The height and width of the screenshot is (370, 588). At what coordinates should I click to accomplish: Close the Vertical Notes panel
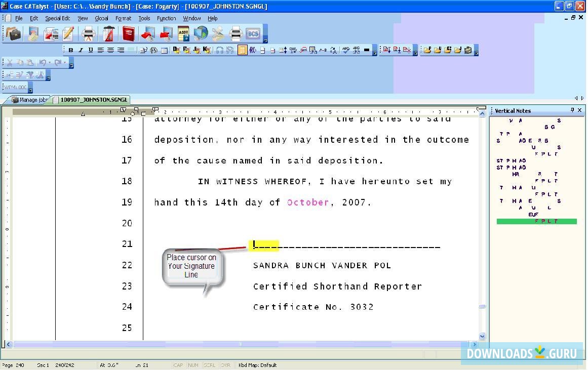(x=580, y=110)
